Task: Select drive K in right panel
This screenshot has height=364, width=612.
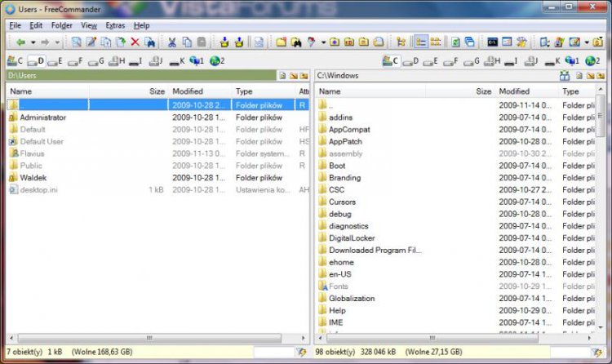Action: coord(552,61)
